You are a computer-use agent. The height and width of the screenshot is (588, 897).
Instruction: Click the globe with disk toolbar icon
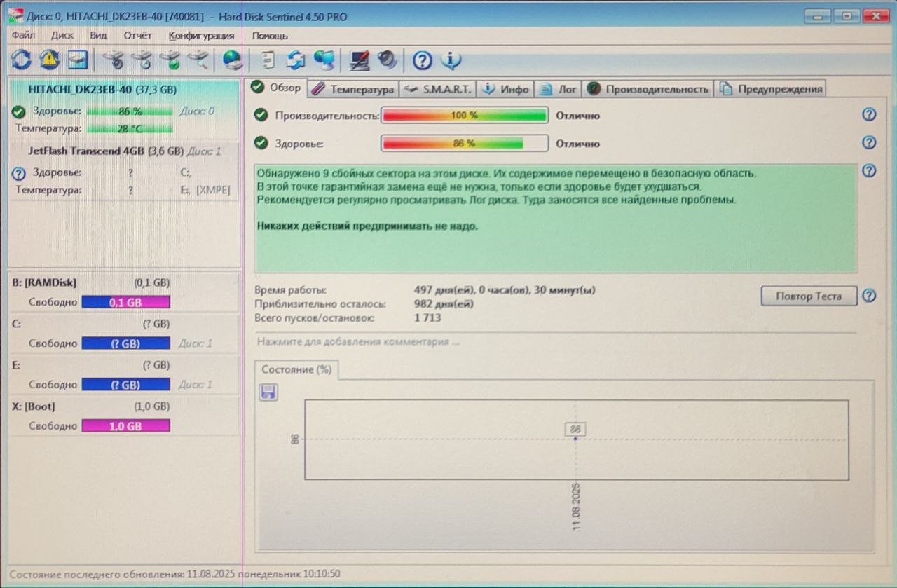(x=233, y=60)
